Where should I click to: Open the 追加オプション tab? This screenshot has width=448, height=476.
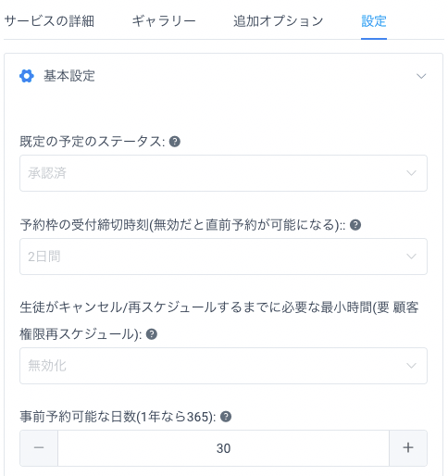[278, 21]
